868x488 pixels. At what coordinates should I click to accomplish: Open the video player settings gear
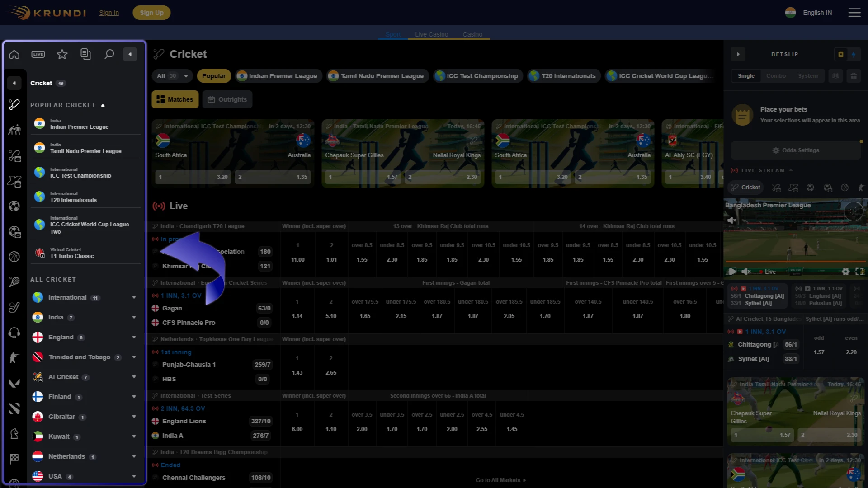[x=846, y=272]
